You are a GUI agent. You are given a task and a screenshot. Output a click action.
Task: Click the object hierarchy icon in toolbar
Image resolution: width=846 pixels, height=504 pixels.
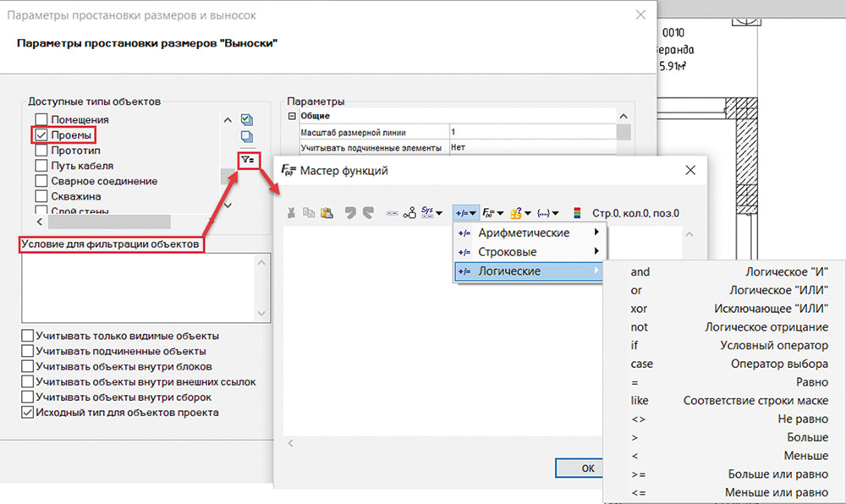pyautogui.click(x=409, y=213)
